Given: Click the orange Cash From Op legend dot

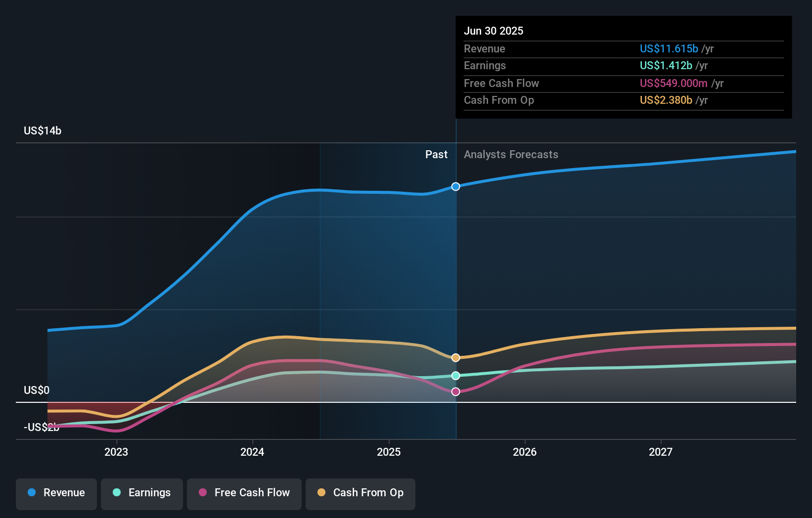Looking at the screenshot, I should click(321, 493).
